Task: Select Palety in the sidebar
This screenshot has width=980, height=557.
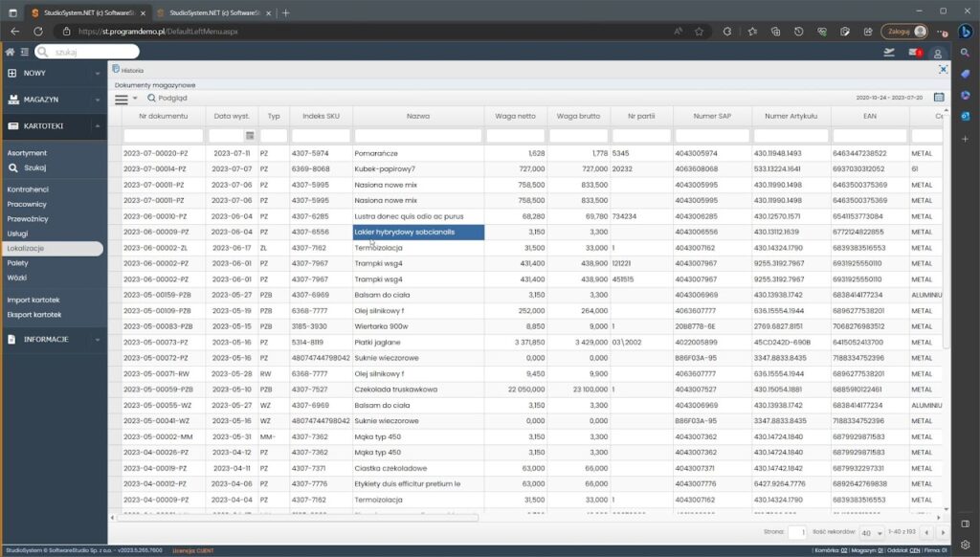Action: click(18, 262)
